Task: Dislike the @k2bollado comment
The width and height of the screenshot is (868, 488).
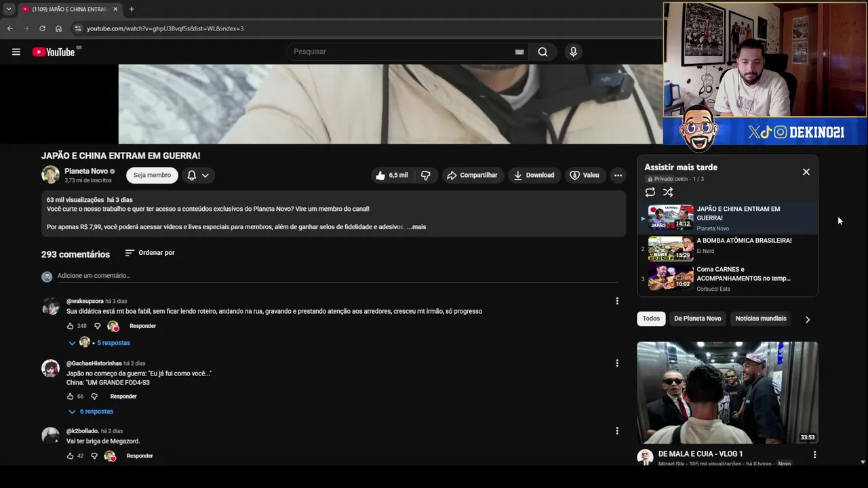Action: [x=94, y=456]
